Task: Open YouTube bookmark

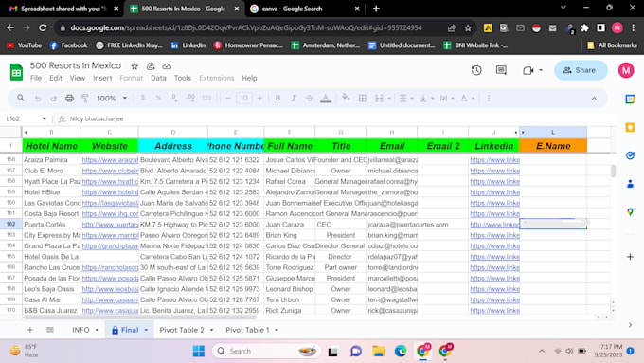Action: click(25, 45)
